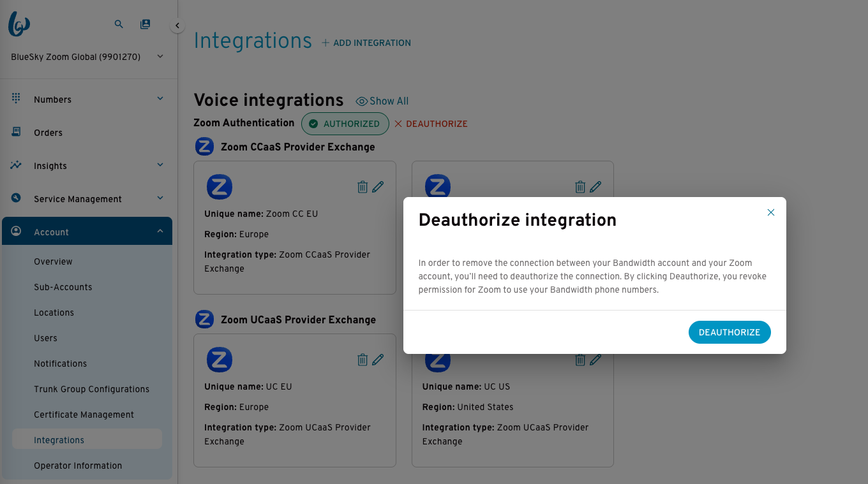The height and width of the screenshot is (484, 868).
Task: Expand the Service Management chevron
Action: pyautogui.click(x=160, y=198)
